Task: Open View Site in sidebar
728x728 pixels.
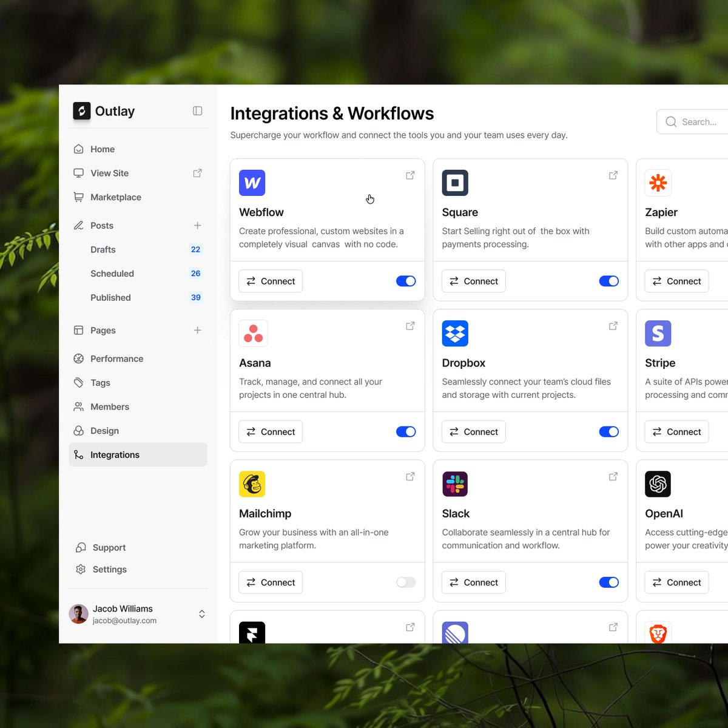Action: 138,174
